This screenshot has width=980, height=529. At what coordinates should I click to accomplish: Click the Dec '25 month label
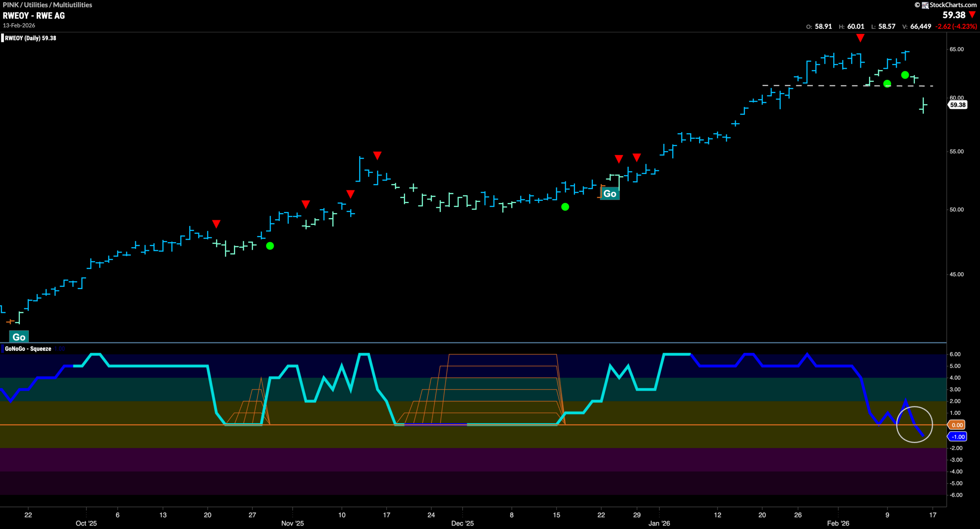pos(462,523)
